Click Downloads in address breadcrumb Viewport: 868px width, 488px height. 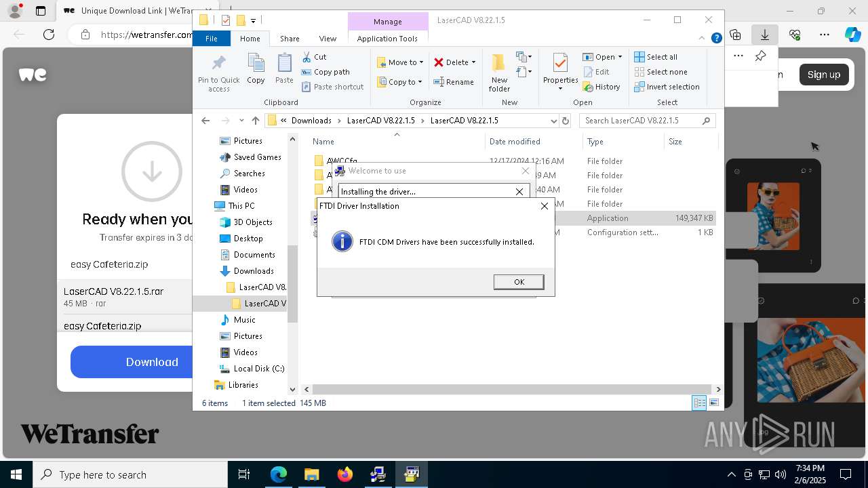311,121
